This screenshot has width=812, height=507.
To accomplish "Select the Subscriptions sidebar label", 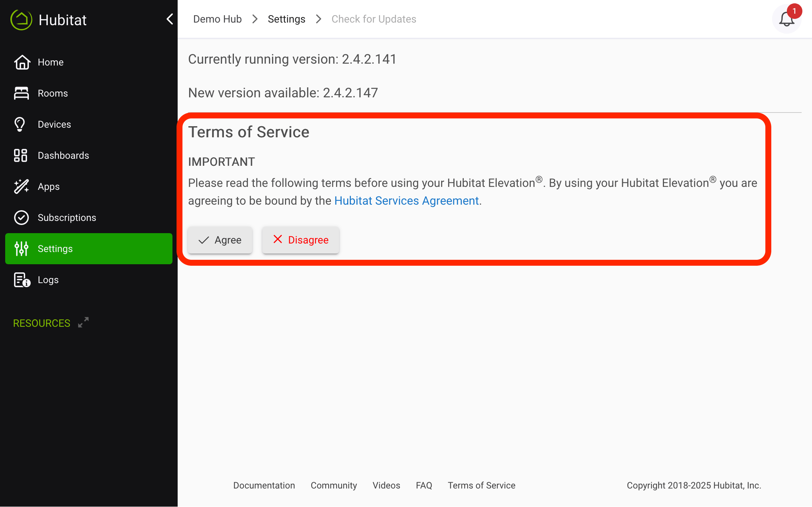I will [x=67, y=218].
